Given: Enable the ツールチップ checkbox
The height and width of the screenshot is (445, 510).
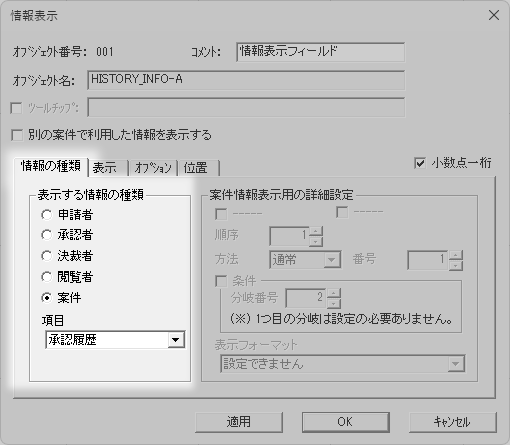Looking at the screenshot, I should (16, 108).
